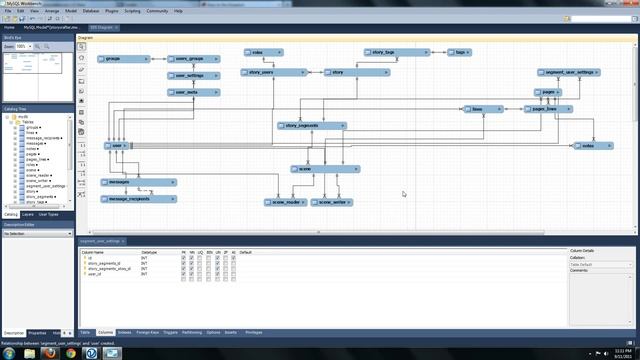The image size is (640, 360).
Task: Click the Windows Start orb
Action: 9,353
